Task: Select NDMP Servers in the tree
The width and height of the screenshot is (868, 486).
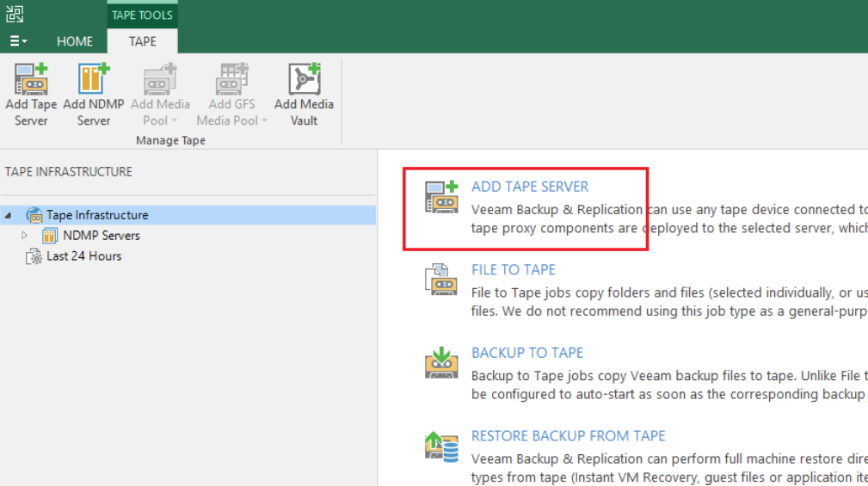Action: [x=102, y=235]
